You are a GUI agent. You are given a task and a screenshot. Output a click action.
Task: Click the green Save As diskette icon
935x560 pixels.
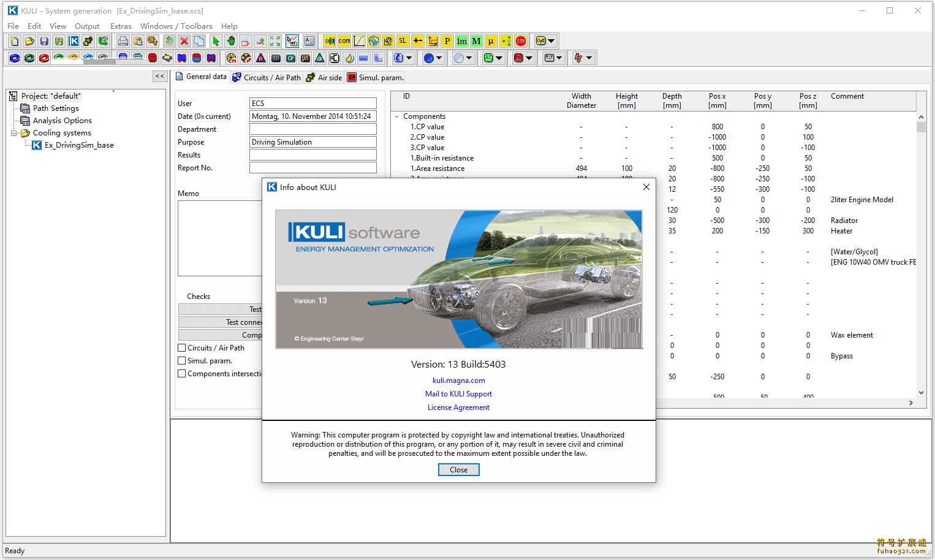coord(59,41)
